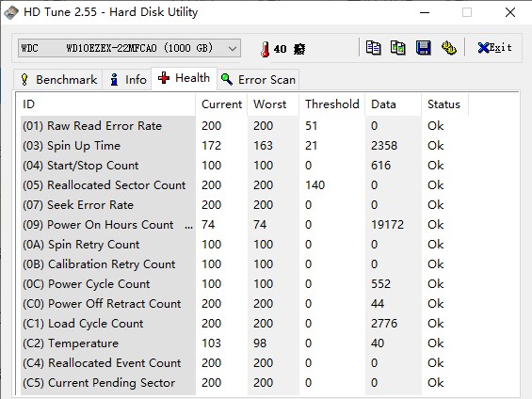Open the WDC drive selection dropdown

coord(129,48)
